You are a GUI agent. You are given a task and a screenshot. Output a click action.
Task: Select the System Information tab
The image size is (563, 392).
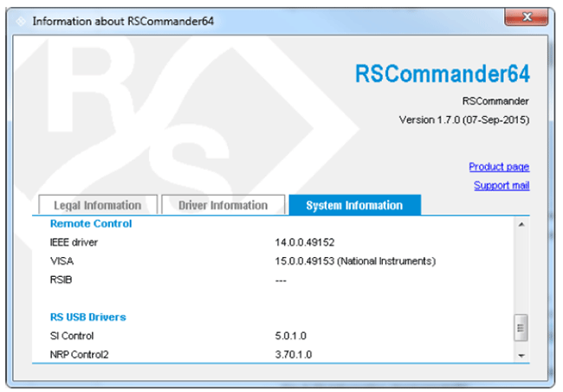click(x=355, y=206)
